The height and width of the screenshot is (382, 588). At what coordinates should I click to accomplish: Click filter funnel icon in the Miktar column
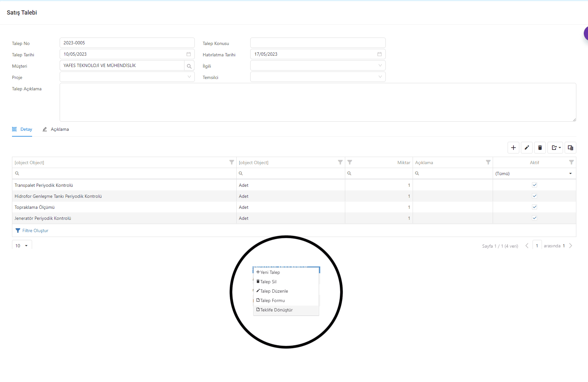click(x=350, y=162)
